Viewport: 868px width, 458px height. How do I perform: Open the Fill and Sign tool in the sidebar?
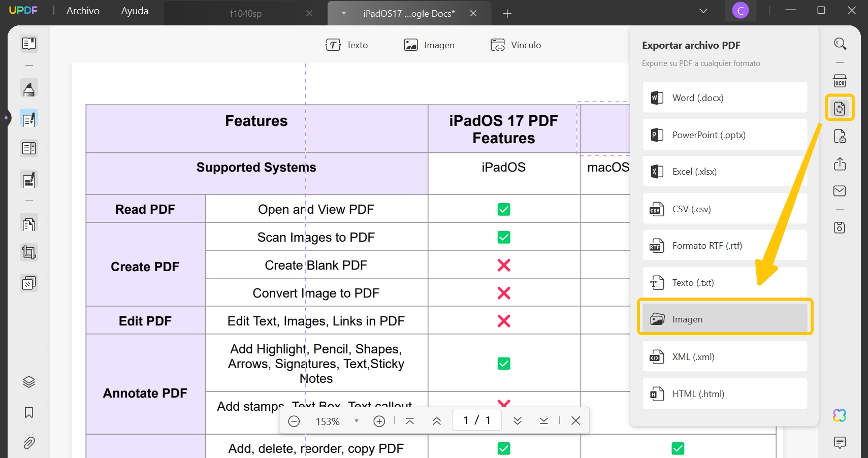tap(29, 179)
